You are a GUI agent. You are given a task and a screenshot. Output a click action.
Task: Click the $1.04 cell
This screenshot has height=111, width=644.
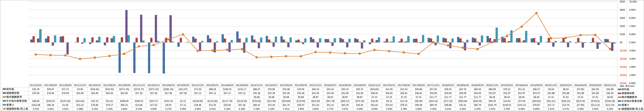coord(65,105)
